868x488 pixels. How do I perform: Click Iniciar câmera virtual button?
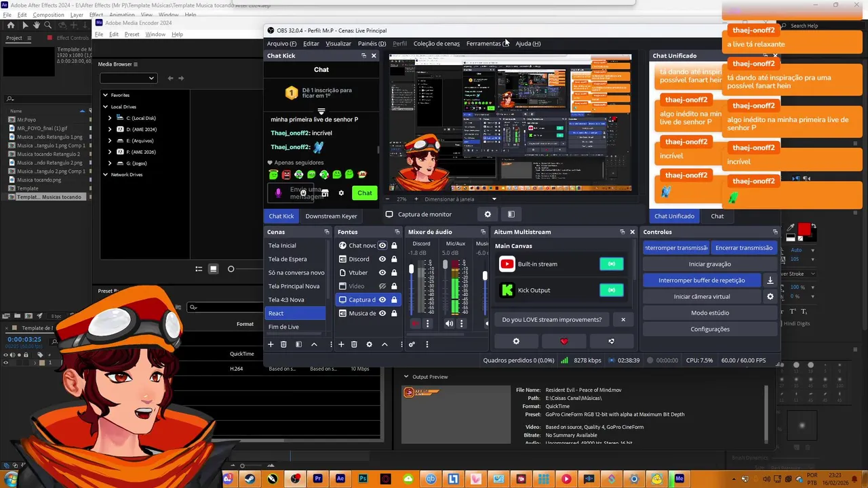click(702, 296)
